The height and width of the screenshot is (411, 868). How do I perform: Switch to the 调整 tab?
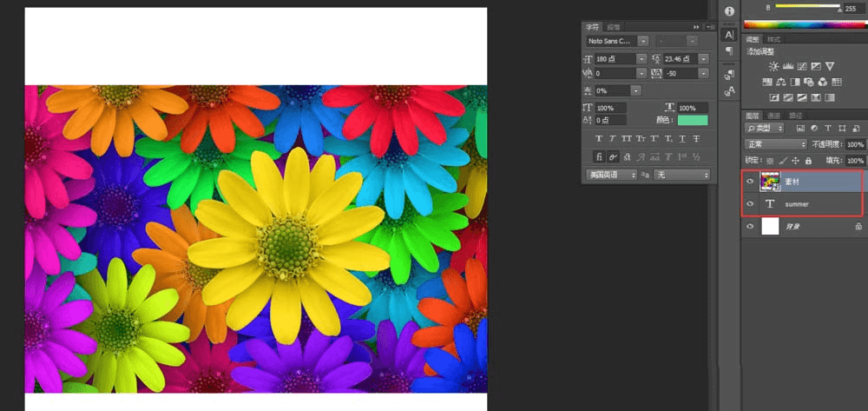click(753, 39)
